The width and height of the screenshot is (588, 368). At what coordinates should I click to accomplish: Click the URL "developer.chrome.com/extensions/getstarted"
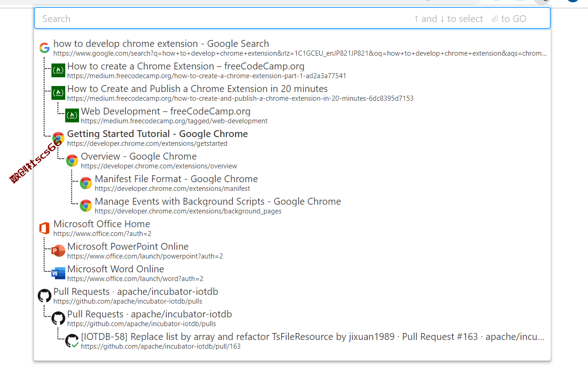(x=147, y=144)
